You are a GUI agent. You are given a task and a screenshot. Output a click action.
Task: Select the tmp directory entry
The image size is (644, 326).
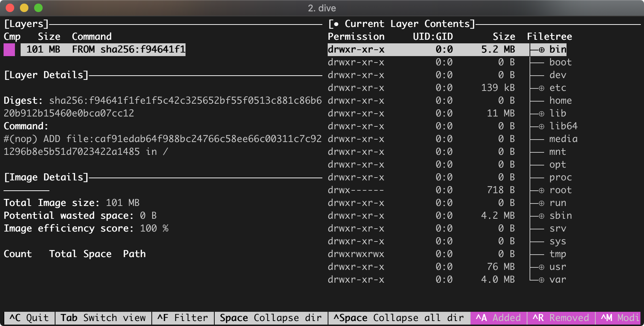(557, 254)
